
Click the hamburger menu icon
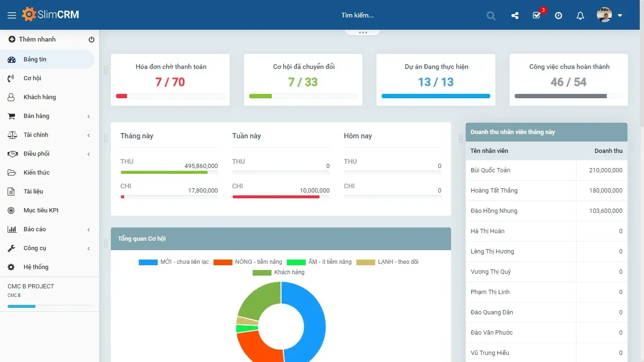point(12,16)
